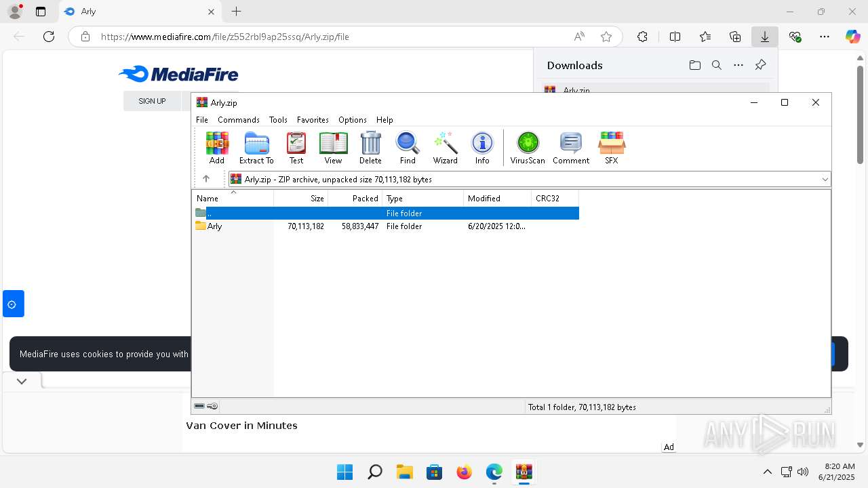
Task: Launch the Wizard tool
Action: click(x=446, y=148)
